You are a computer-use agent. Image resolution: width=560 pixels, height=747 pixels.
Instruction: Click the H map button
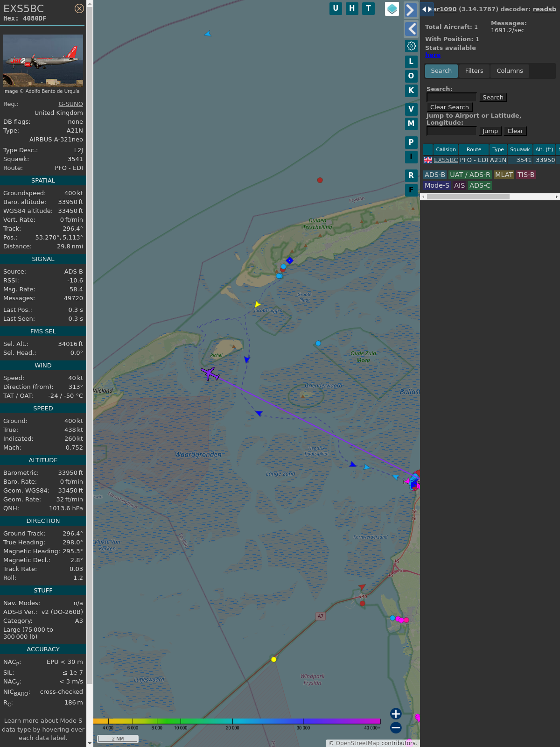[352, 8]
